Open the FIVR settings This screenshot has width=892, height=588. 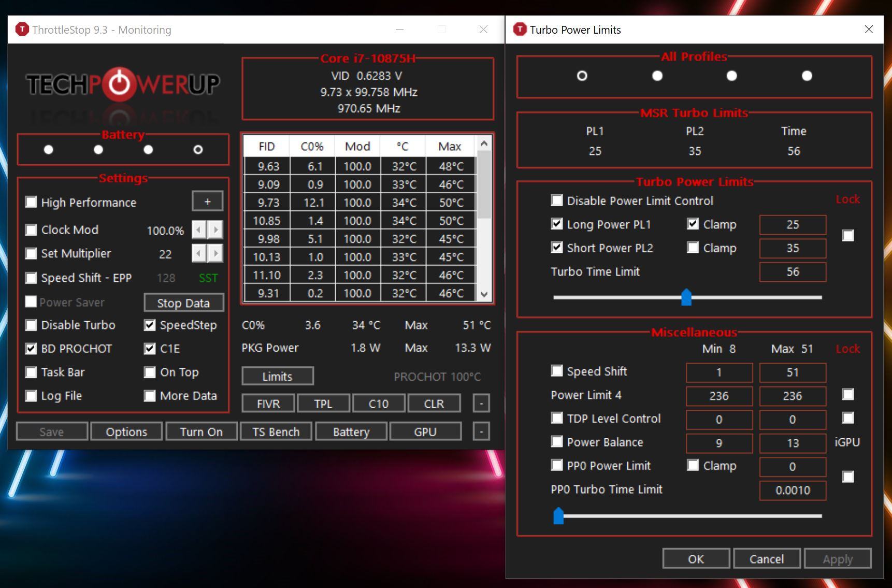click(x=268, y=404)
